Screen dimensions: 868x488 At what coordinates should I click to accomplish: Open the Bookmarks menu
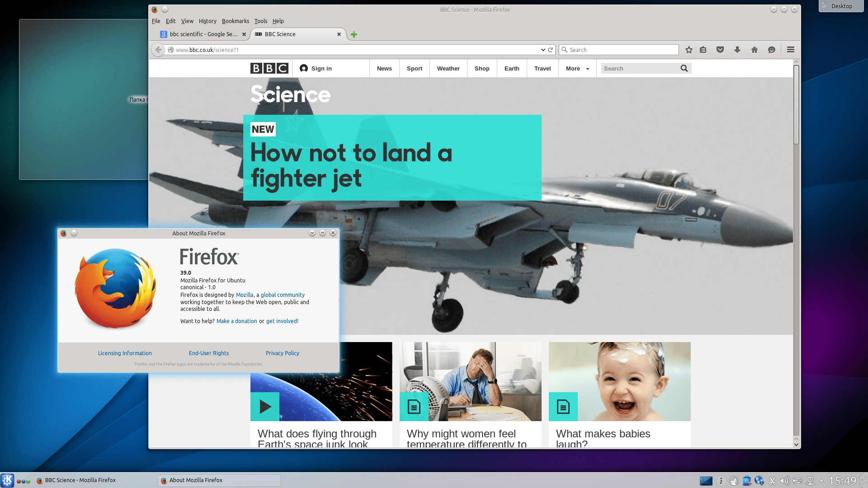point(235,21)
